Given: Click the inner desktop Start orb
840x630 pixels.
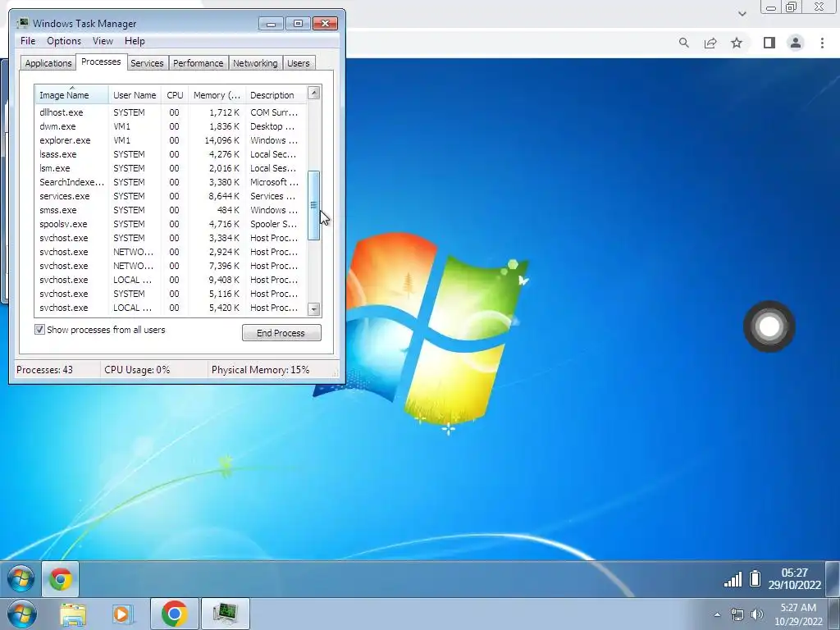Looking at the screenshot, I should [x=21, y=579].
